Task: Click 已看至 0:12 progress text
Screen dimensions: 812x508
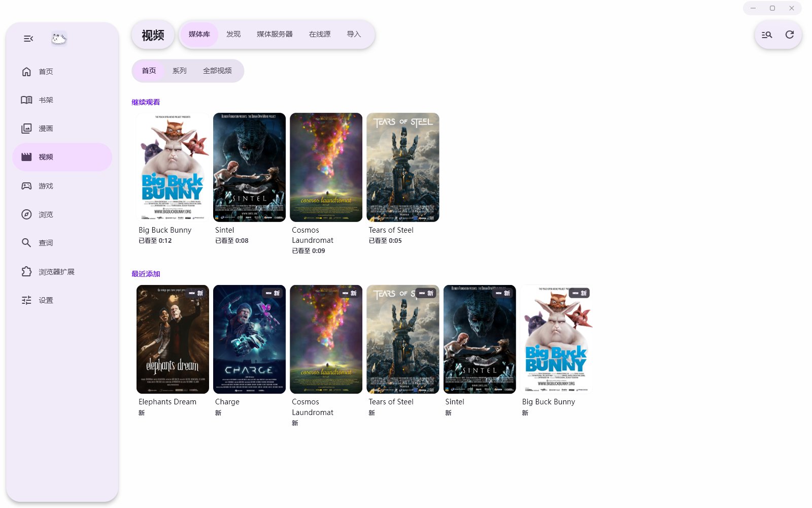Action: tap(155, 241)
